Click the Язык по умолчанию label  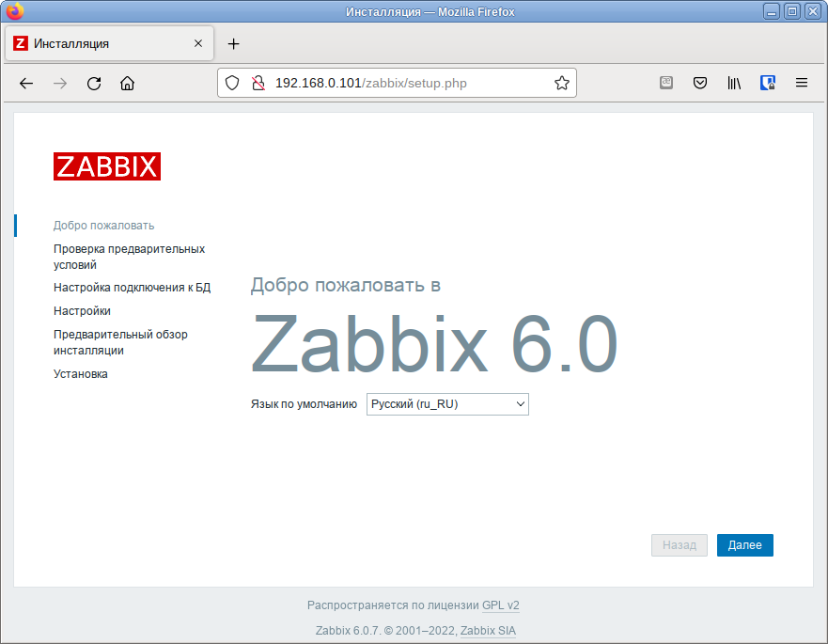(x=304, y=404)
